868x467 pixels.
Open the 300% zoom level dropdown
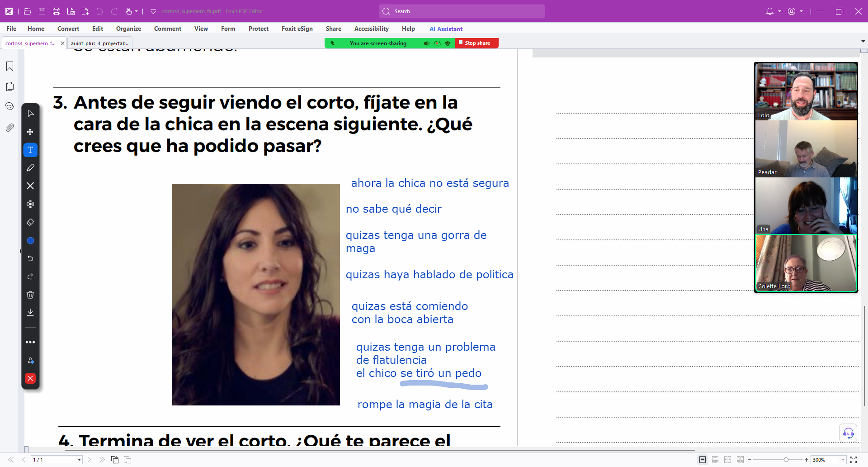[843, 460]
